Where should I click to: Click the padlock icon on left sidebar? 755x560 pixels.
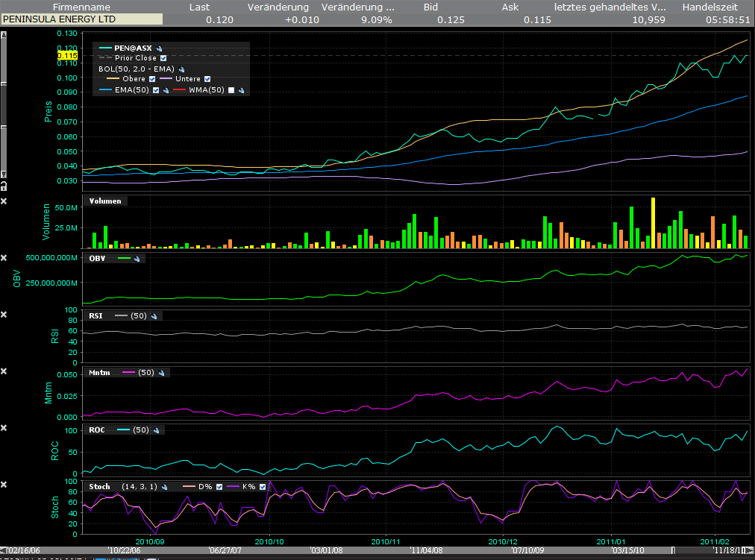[x=4, y=184]
